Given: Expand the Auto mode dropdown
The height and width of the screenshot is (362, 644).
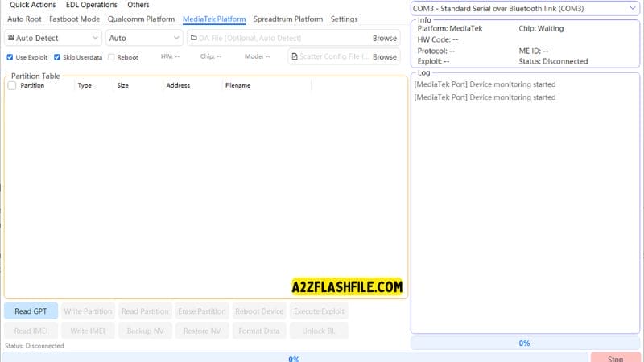Looking at the screenshot, I should pyautogui.click(x=144, y=38).
